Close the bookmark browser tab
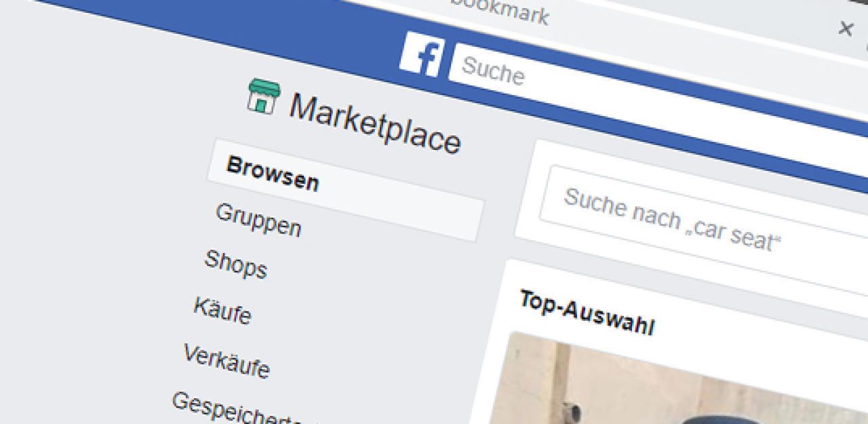This screenshot has width=868, height=424. (x=845, y=28)
